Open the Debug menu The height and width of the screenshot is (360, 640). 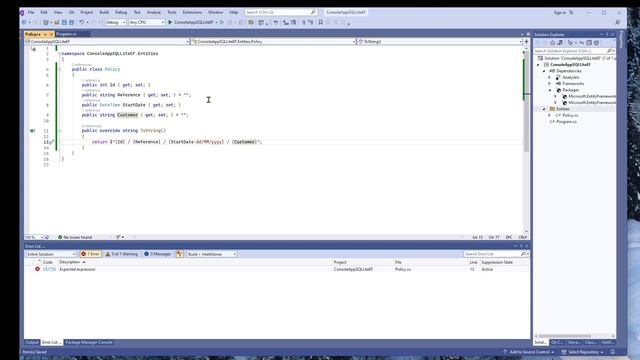pyautogui.click(x=121, y=12)
